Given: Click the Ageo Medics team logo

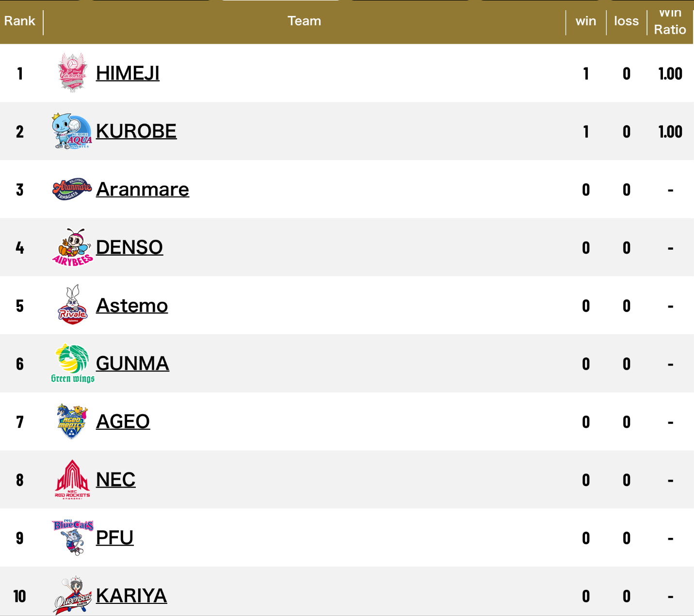Looking at the screenshot, I should [72, 421].
